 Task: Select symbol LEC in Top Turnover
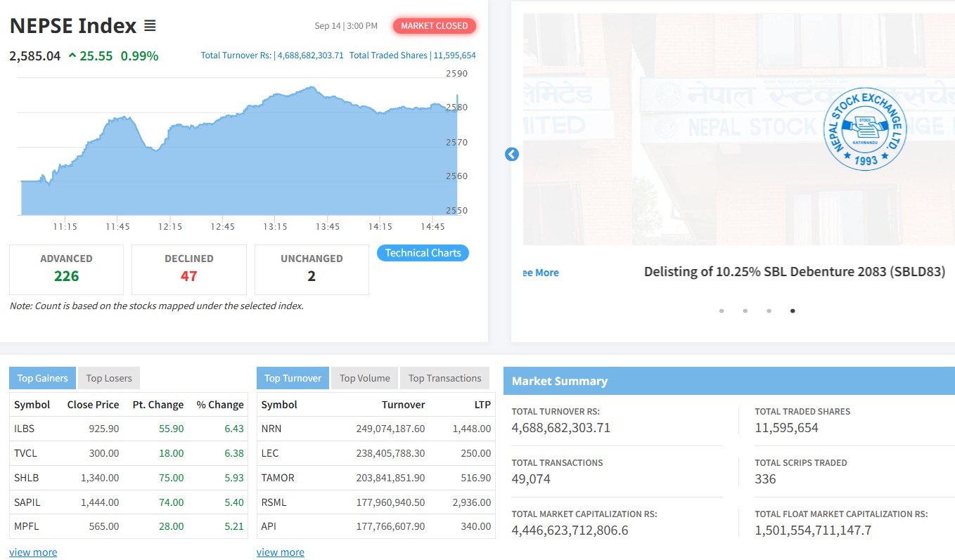click(x=270, y=453)
